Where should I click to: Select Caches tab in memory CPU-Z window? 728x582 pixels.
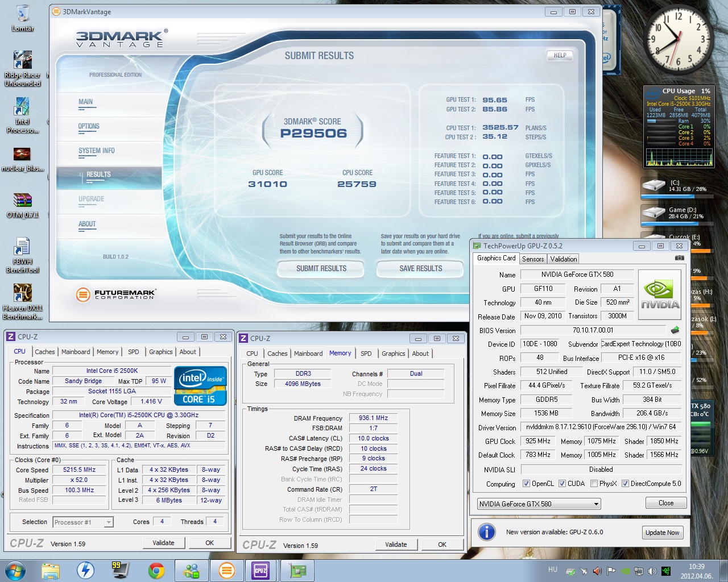click(x=278, y=354)
